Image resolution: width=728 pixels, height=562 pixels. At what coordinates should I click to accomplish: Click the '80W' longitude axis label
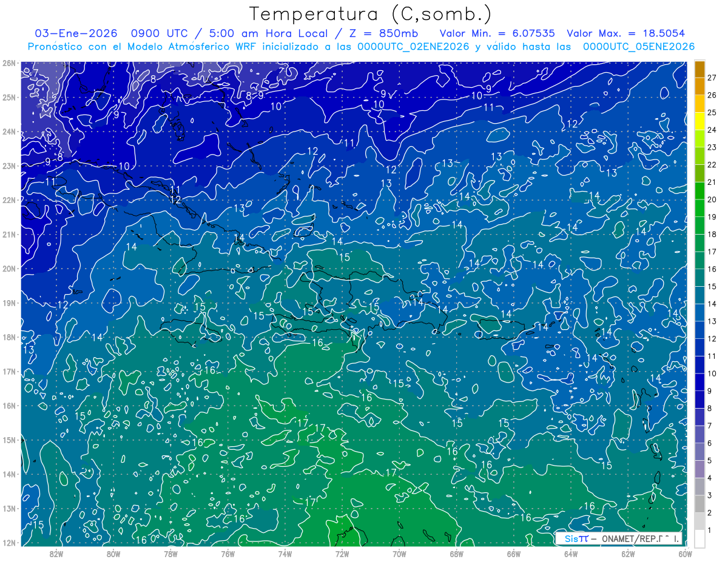(113, 554)
